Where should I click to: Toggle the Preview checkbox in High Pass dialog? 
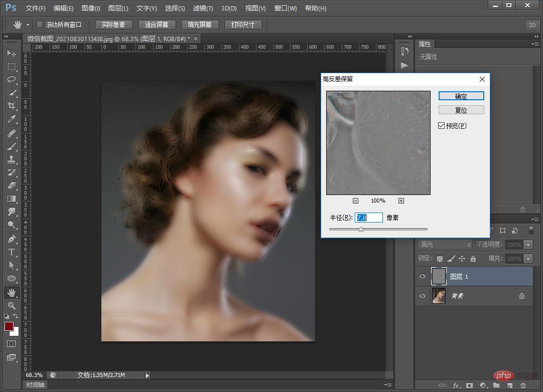(442, 126)
